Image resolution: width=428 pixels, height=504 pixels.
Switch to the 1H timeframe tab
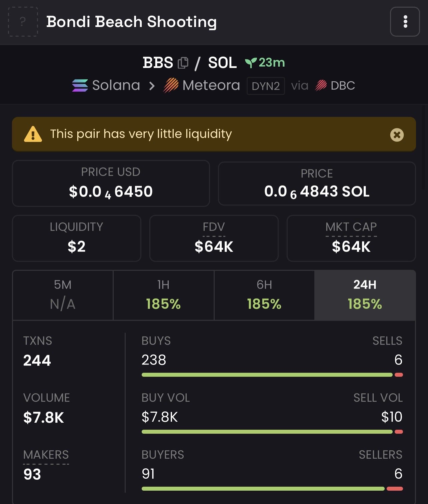click(x=163, y=295)
